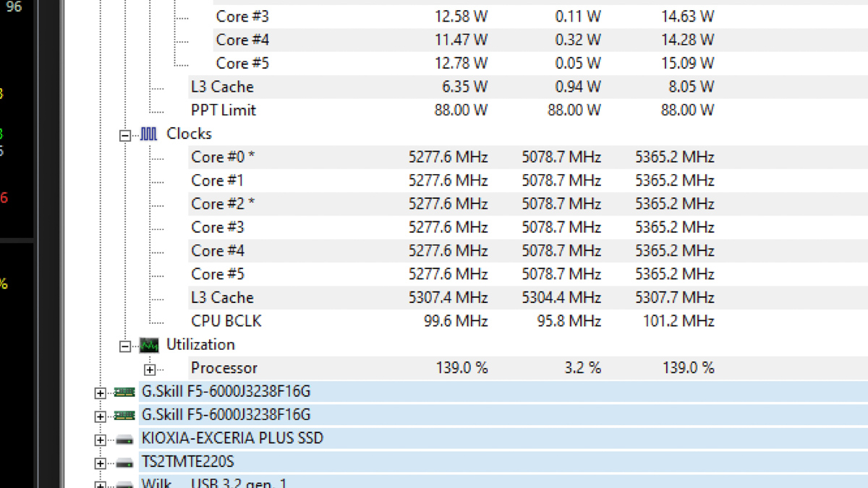Expand the second G.Skill F5-6000J3238F16G entry
This screenshot has height=488, width=868.
click(100, 416)
